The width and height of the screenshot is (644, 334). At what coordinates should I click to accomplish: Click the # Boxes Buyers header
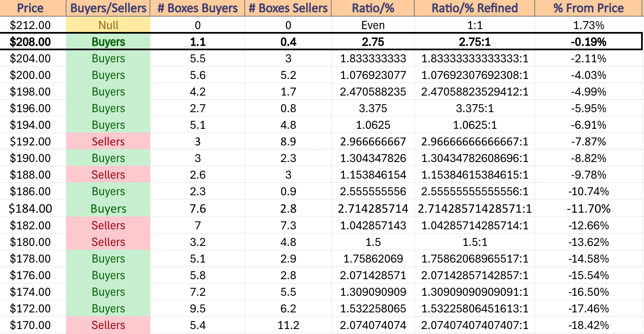click(197, 8)
